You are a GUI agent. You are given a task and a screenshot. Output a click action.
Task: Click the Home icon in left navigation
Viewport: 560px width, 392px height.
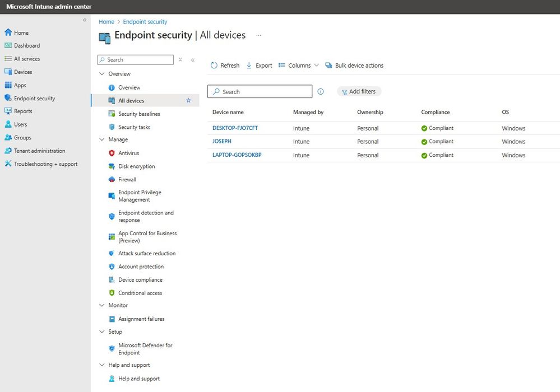tap(8, 32)
